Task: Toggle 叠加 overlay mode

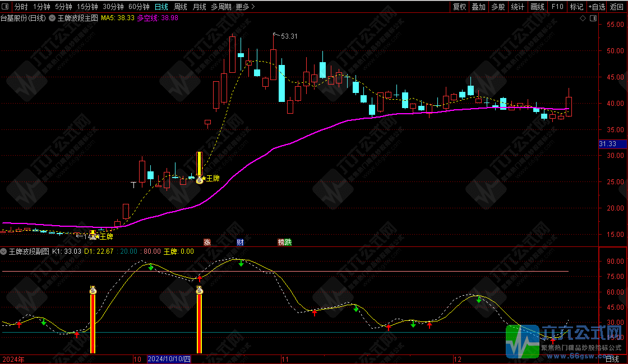Action: (x=478, y=7)
